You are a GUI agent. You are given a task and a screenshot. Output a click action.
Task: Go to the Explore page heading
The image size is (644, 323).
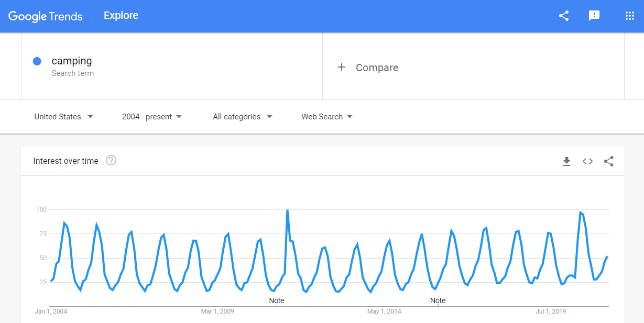121,15
